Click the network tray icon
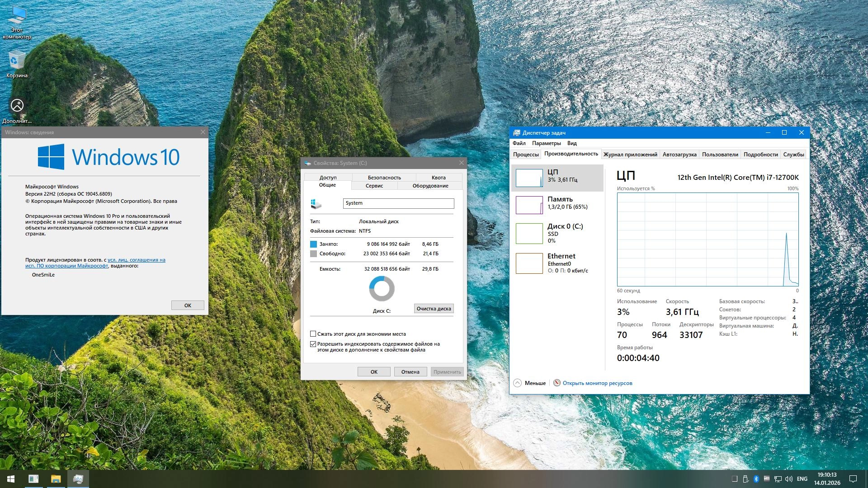Viewport: 868px width, 488px height. (x=778, y=479)
